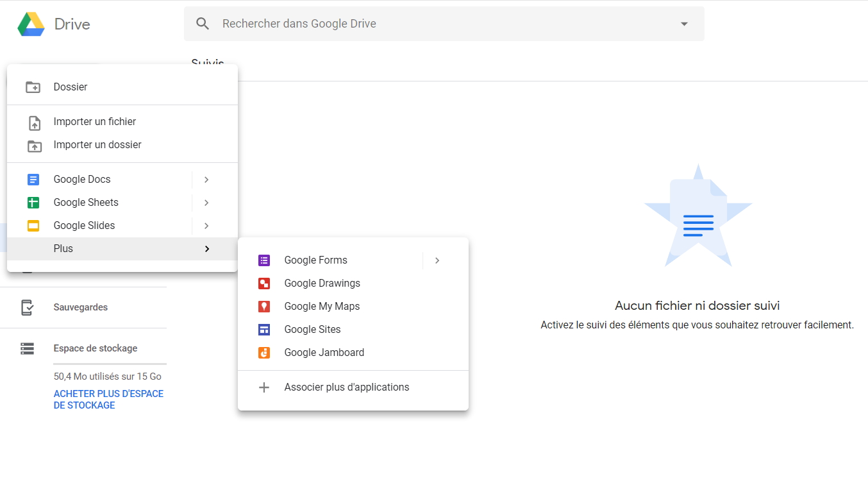Image resolution: width=868 pixels, height=483 pixels.
Task: Expand the Plus submenu arrow
Action: tap(206, 249)
